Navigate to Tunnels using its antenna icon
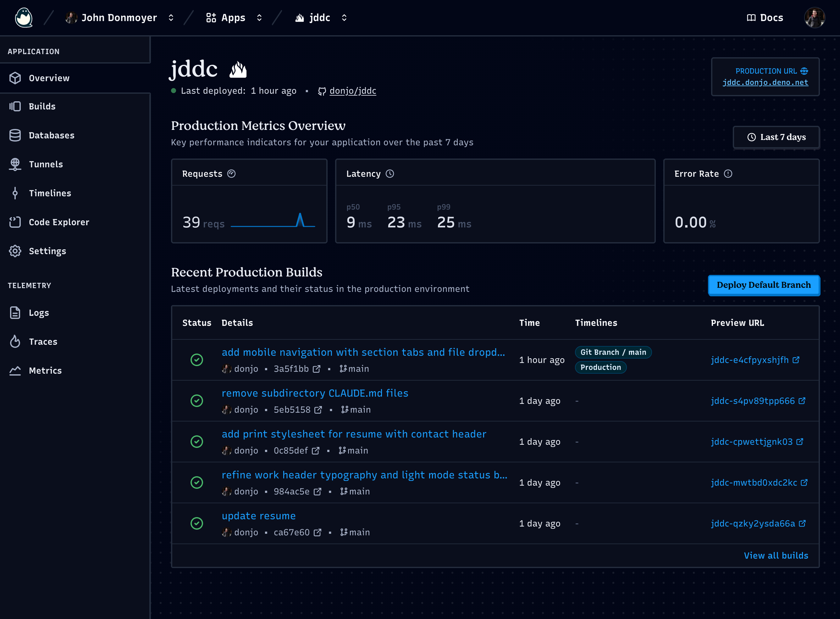 pyautogui.click(x=46, y=164)
